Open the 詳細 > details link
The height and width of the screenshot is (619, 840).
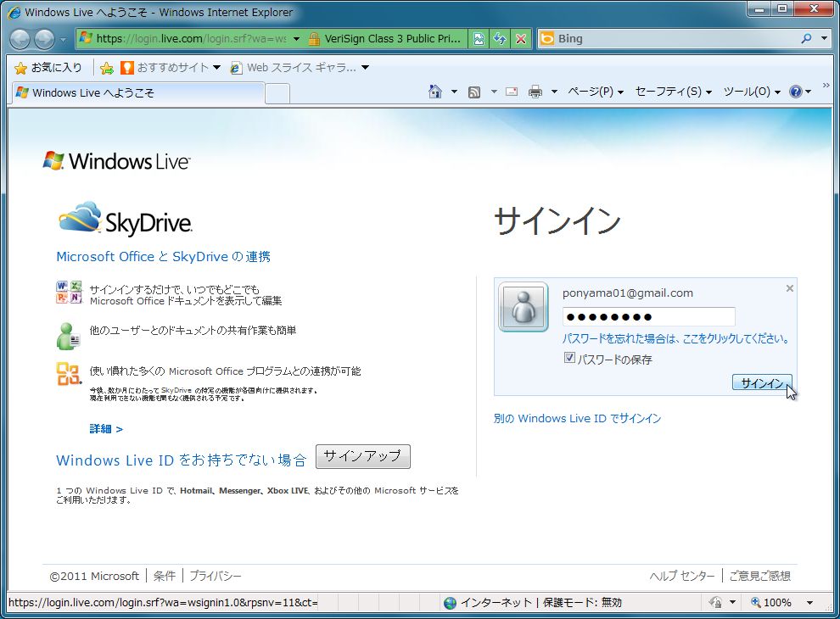click(x=106, y=429)
